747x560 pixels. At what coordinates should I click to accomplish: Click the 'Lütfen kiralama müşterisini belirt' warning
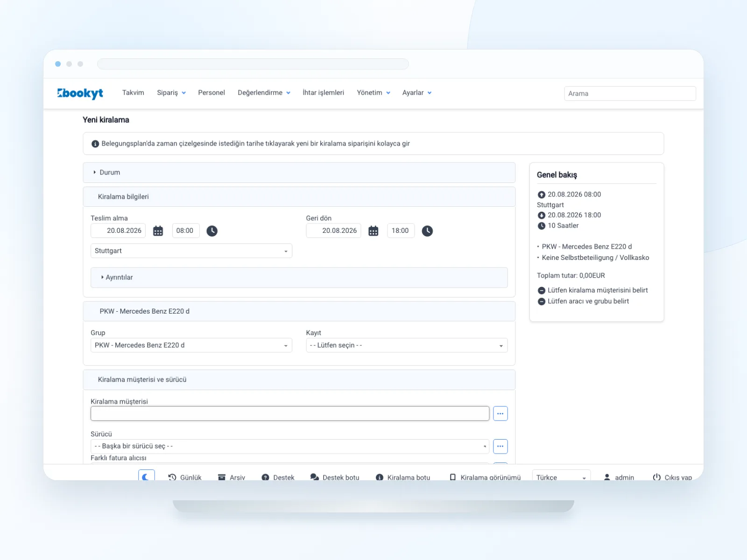pyautogui.click(x=592, y=290)
